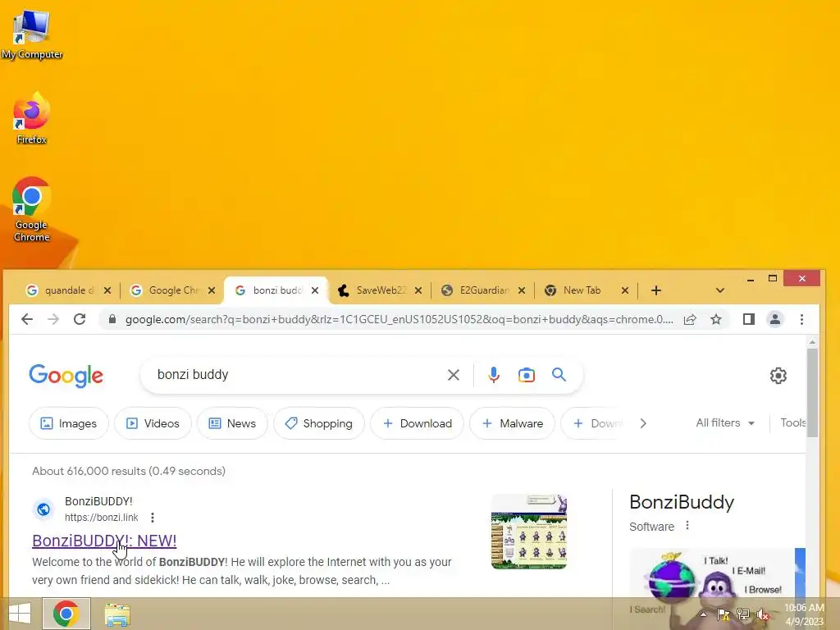The width and height of the screenshot is (840, 630).
Task: Click https://bonzi.link URL text
Action: click(x=101, y=518)
